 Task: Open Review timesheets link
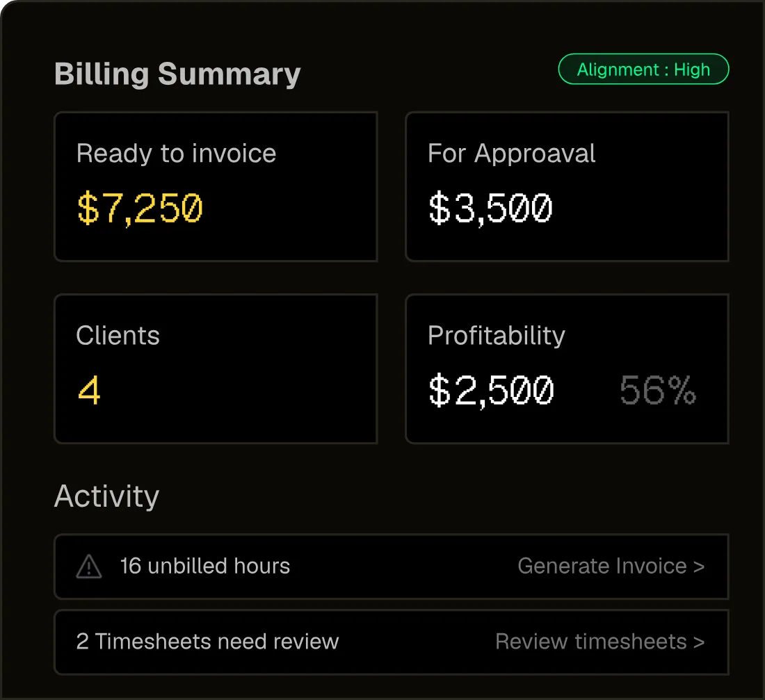coord(599,642)
